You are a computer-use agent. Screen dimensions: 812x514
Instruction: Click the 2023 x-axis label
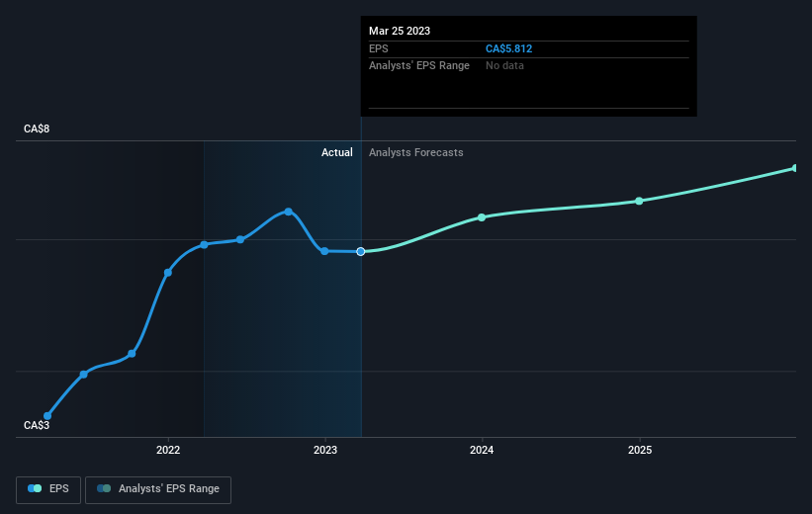coord(325,451)
